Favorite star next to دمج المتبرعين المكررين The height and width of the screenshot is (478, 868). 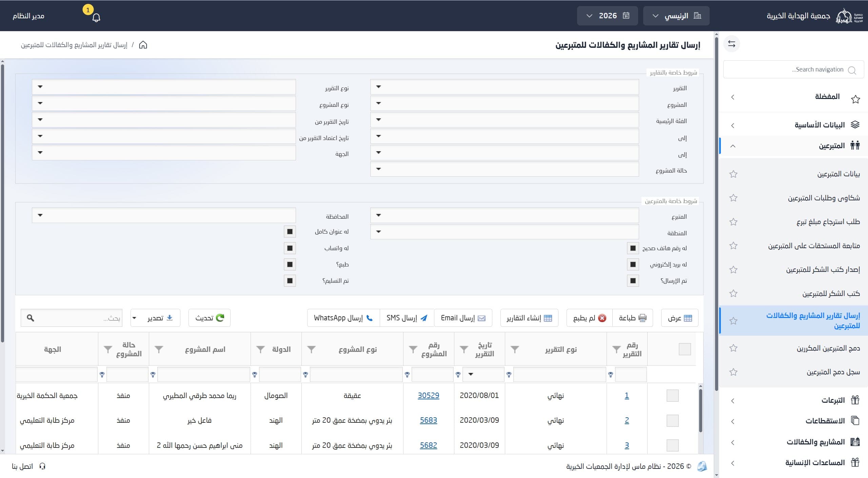[x=733, y=348]
